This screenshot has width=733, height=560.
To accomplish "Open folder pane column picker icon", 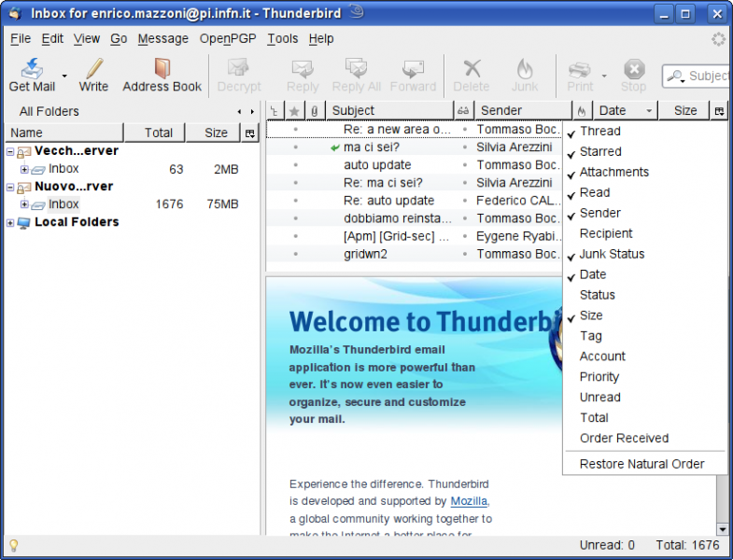I will (250, 133).
